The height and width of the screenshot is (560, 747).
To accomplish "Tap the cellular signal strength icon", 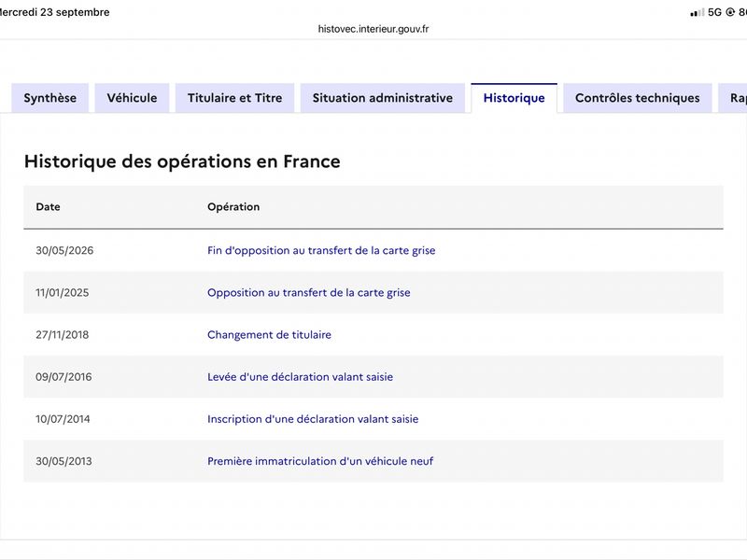I will (x=697, y=13).
